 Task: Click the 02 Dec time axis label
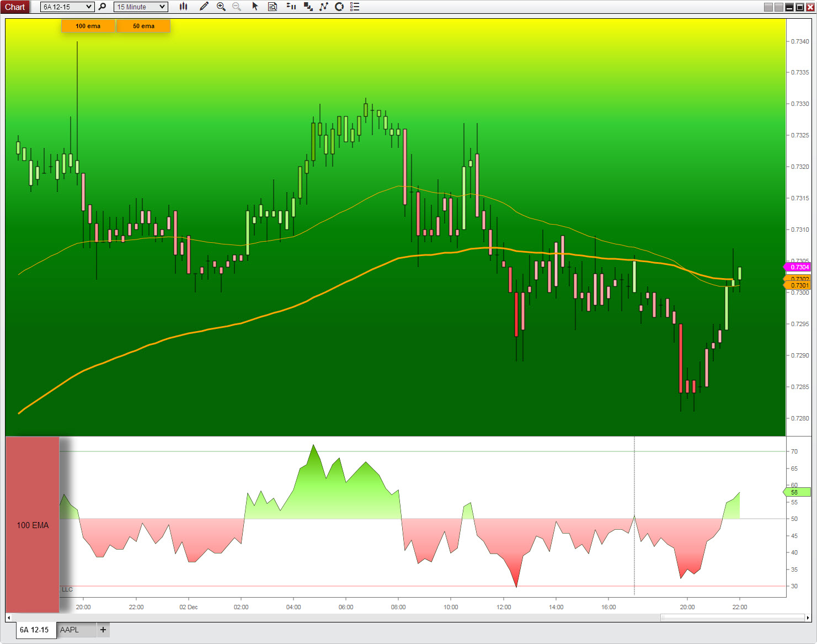pos(189,607)
